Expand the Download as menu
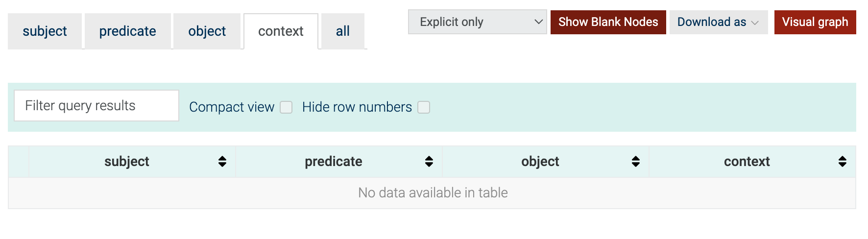 click(x=719, y=22)
